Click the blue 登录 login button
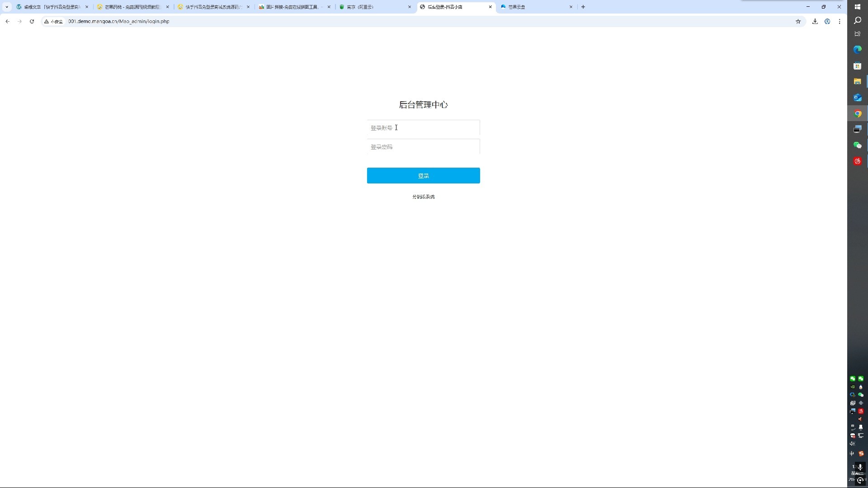 click(423, 175)
